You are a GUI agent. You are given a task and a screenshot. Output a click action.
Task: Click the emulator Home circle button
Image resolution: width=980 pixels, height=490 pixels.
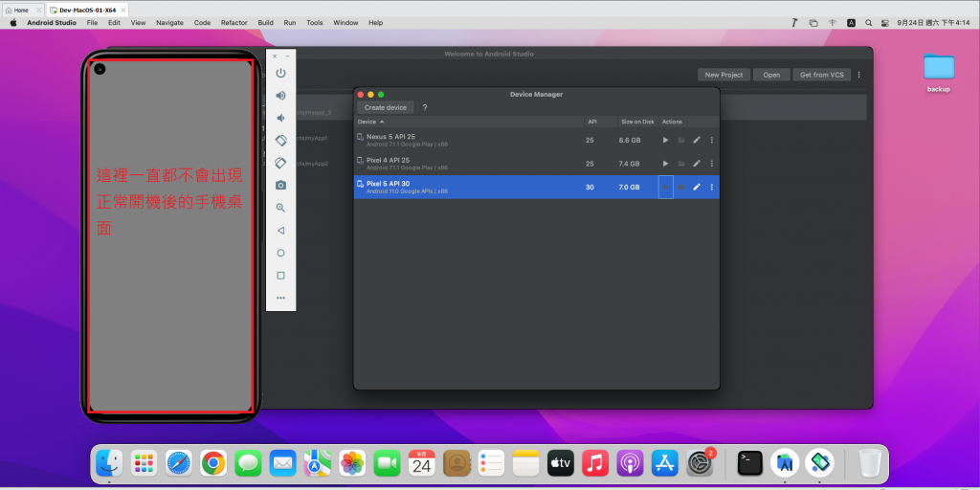pos(280,253)
